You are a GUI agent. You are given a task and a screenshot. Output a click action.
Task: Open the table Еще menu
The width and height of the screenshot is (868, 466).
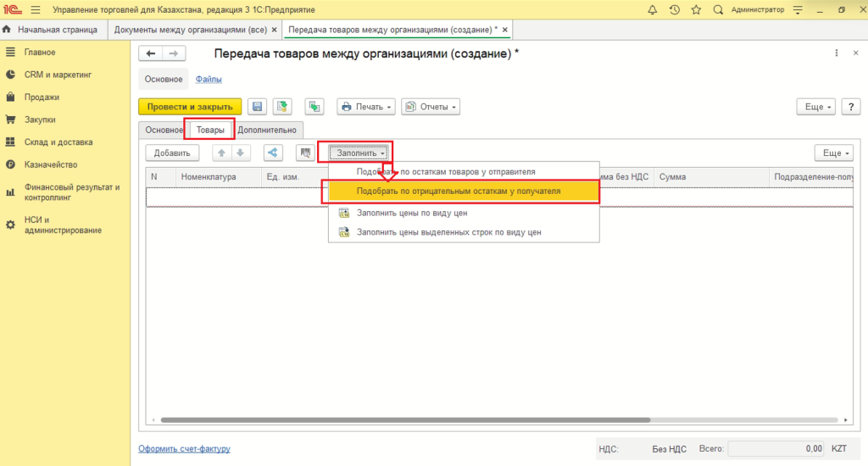pyautogui.click(x=834, y=153)
